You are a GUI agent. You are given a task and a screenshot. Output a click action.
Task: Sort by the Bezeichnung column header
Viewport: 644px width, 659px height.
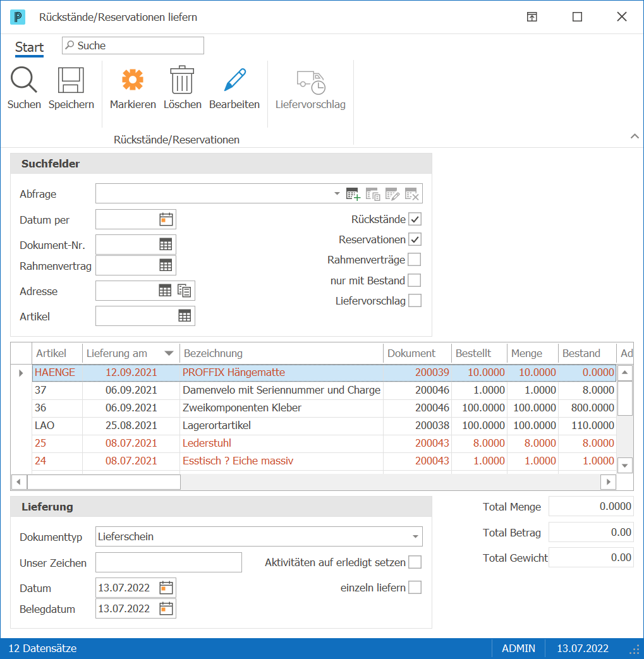281,353
